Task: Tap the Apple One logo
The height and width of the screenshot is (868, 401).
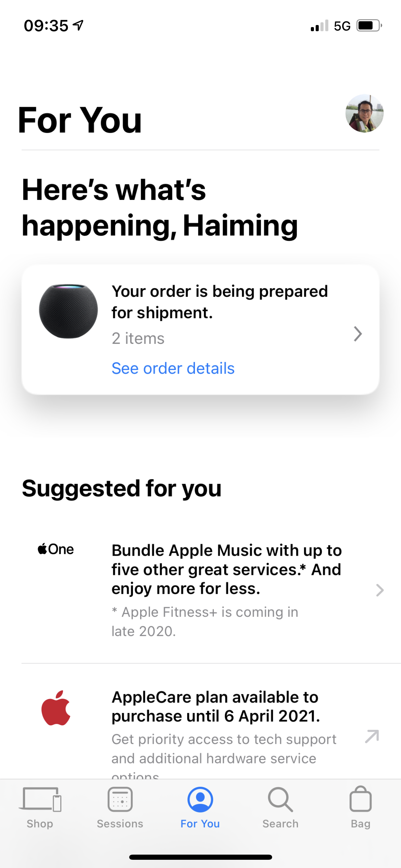Action: (x=56, y=549)
